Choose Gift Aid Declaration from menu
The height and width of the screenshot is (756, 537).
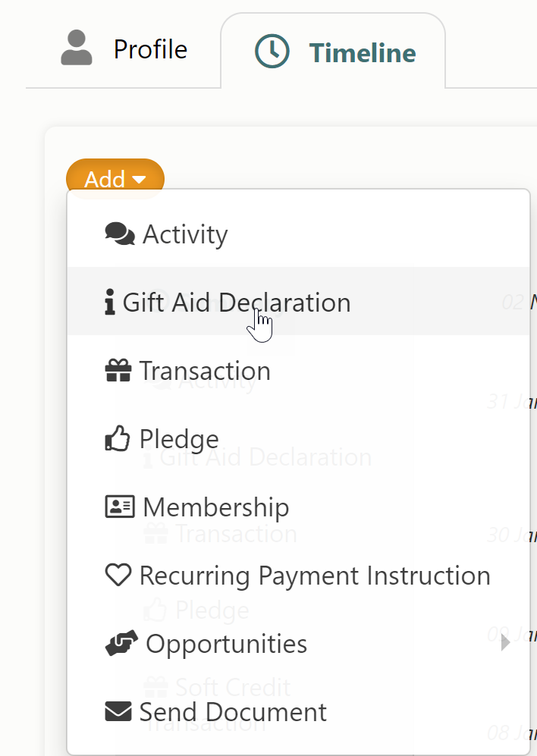298,302
